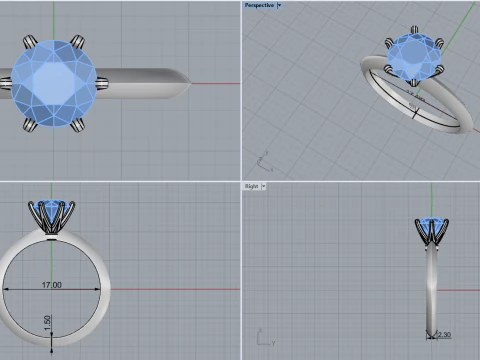Expand the Perspective viewport dropdown arrow
Screen dimensions: 480x360
(279, 5)
